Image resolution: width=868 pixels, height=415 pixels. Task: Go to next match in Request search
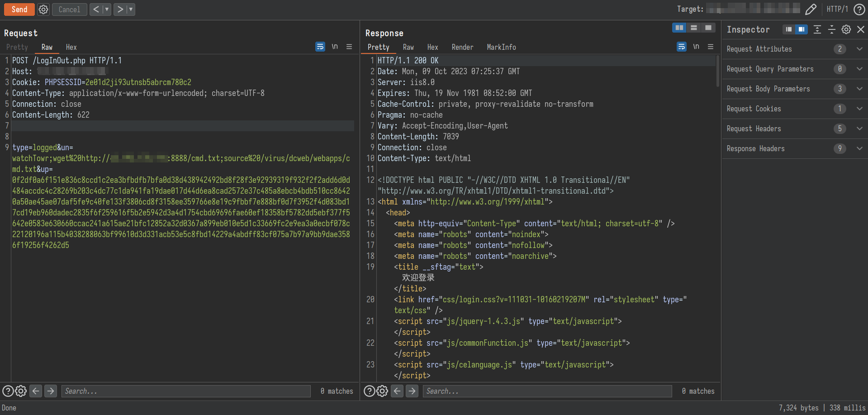[x=51, y=391]
